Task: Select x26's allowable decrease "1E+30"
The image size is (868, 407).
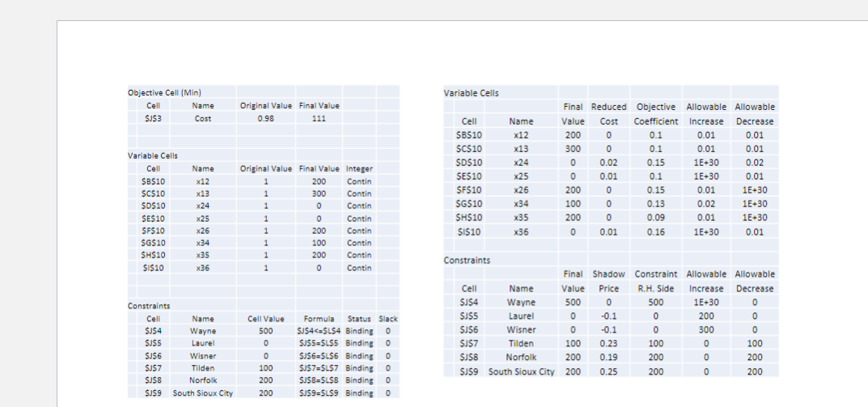Action: pyautogui.click(x=755, y=190)
